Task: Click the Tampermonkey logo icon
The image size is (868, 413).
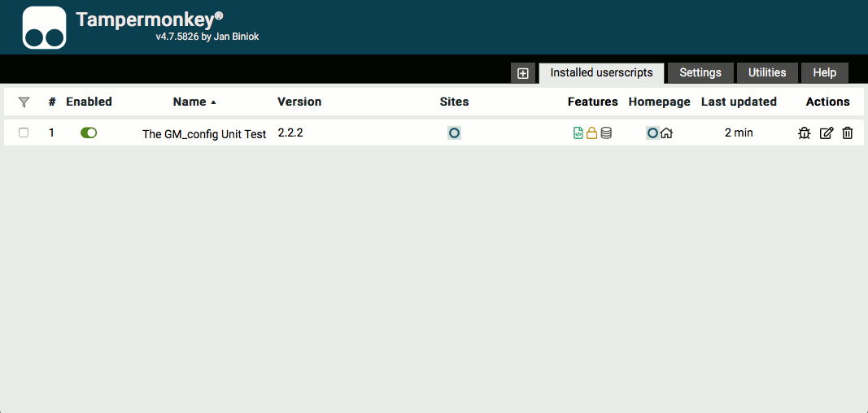Action: [x=44, y=28]
